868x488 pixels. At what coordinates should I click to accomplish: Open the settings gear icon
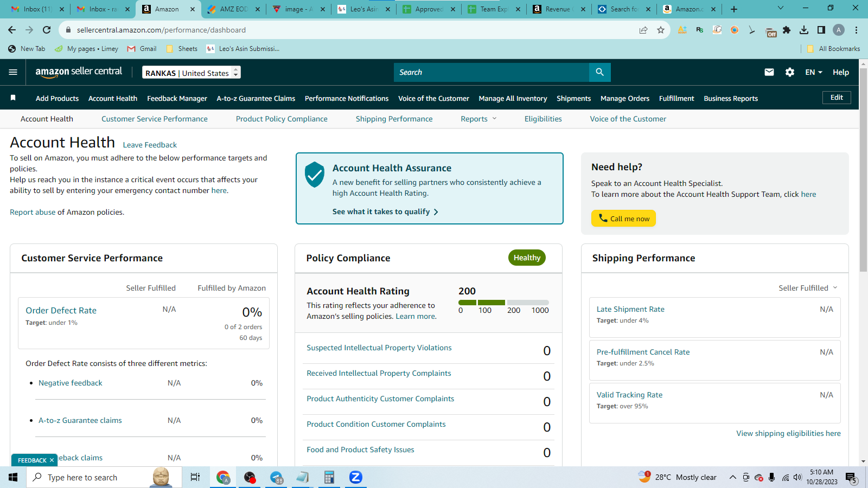790,72
